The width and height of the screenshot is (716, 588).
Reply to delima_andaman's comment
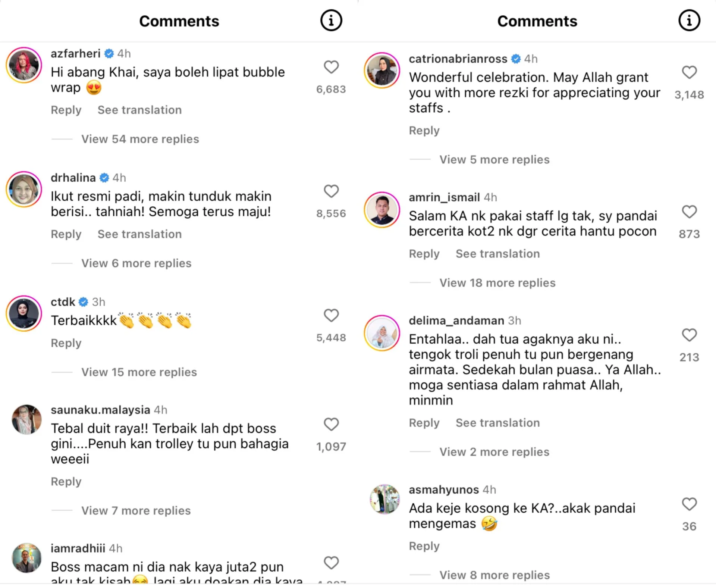click(x=424, y=423)
